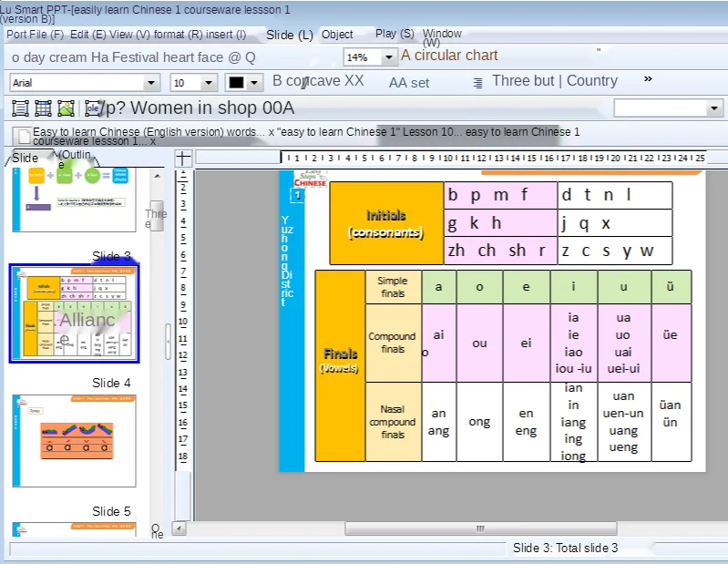This screenshot has height=564, width=728.
Task: Select the Slide 3 thumbnail with pinyin table
Action: pos(75,313)
